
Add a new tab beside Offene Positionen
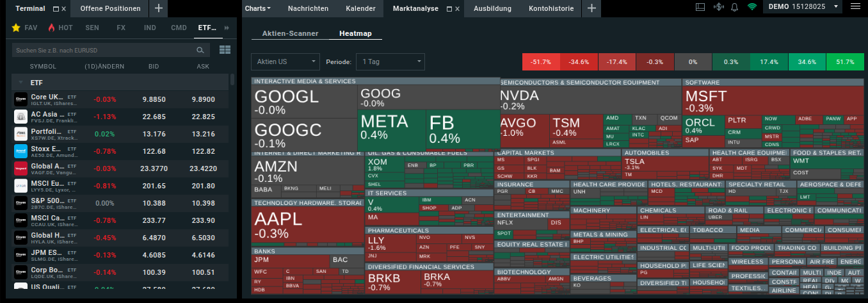point(158,8)
